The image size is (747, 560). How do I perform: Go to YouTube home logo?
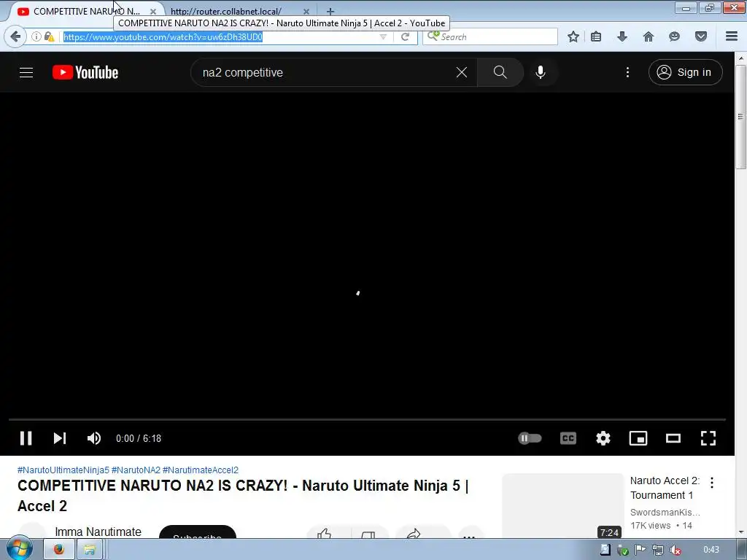tap(85, 72)
